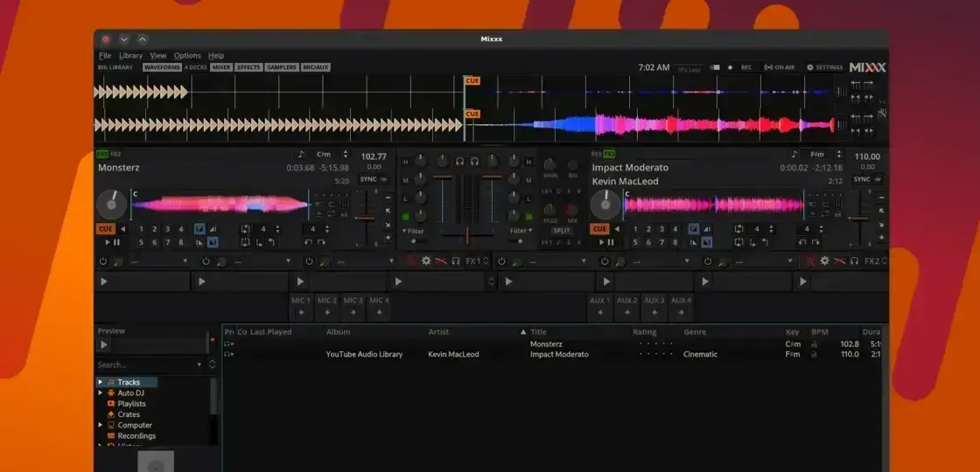
Task: Open the Help menu
Action: coord(216,56)
